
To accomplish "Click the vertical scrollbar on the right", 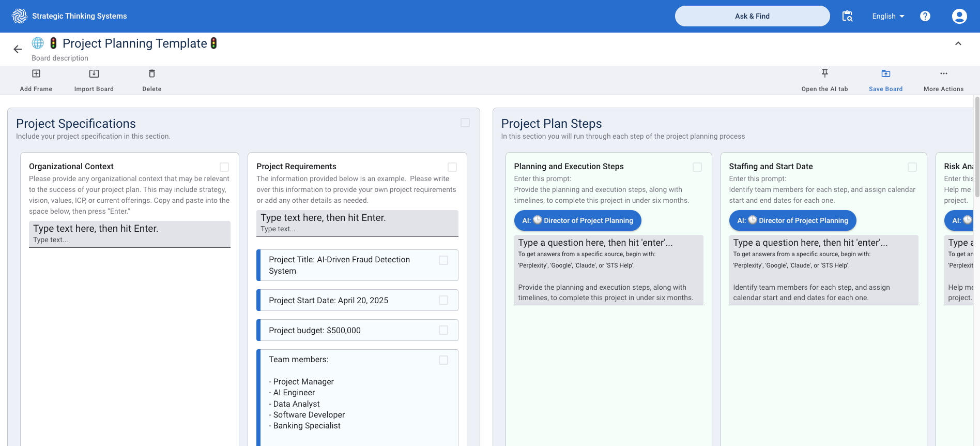I will [976, 146].
